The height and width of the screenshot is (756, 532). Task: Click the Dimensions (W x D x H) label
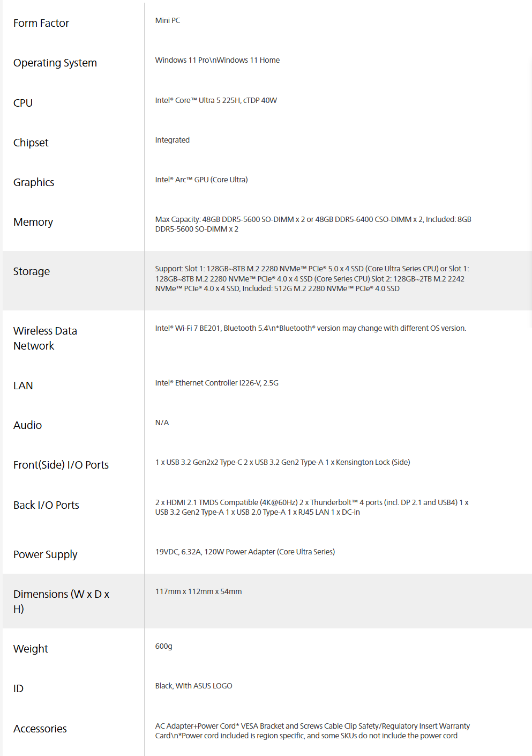click(62, 602)
